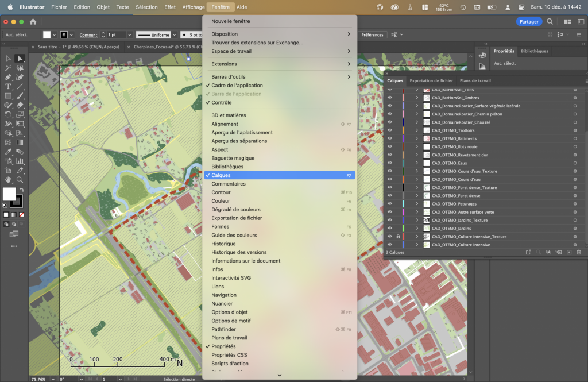The height and width of the screenshot is (382, 588).
Task: Click the Home icon
Action: (x=33, y=21)
